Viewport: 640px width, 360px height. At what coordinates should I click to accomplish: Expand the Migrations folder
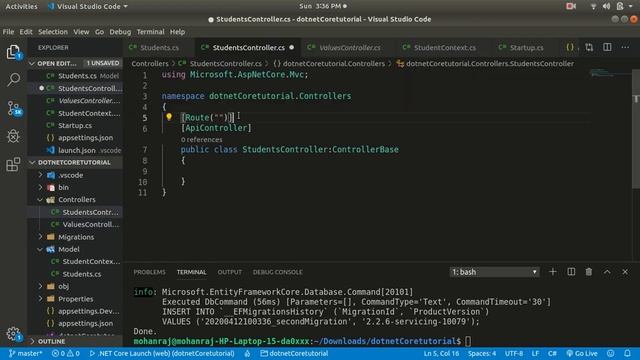pos(40,237)
